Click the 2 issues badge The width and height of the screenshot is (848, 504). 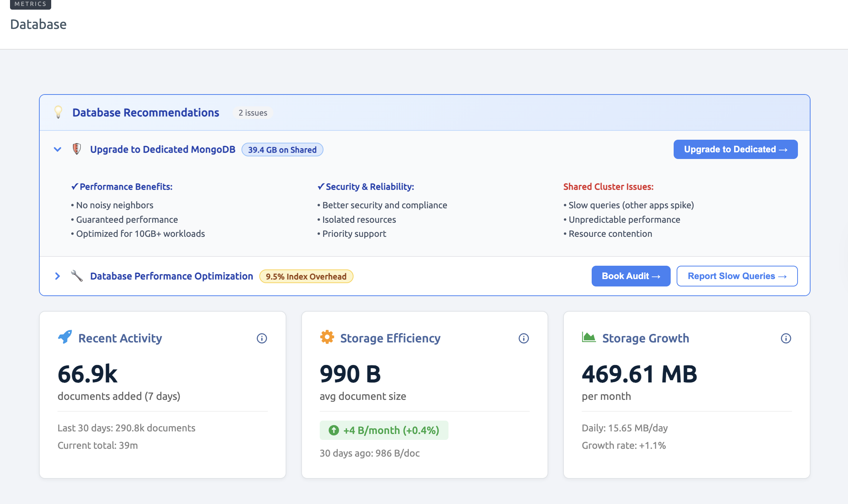[253, 113]
